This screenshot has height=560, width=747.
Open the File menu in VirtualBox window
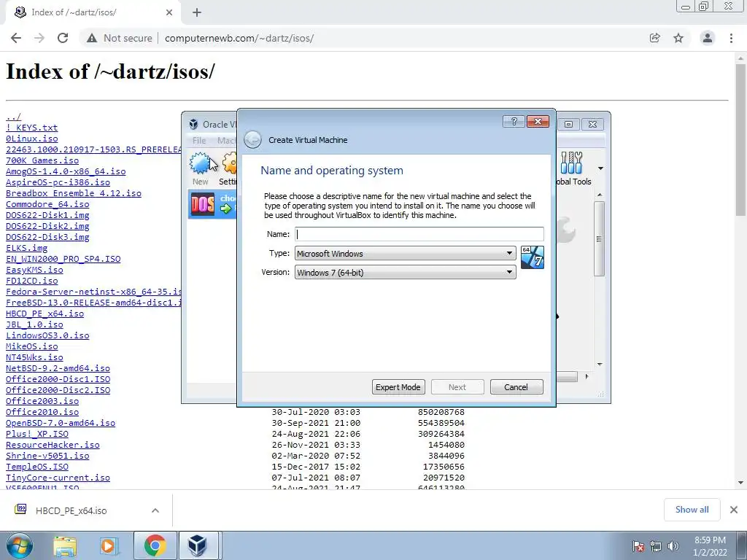point(199,140)
